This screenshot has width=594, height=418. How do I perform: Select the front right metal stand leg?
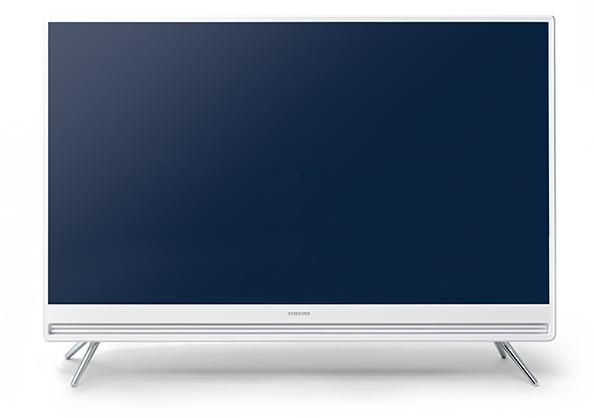(x=518, y=363)
